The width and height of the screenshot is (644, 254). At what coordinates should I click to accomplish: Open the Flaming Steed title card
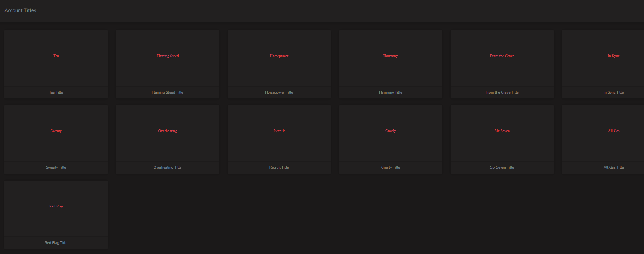pyautogui.click(x=167, y=64)
